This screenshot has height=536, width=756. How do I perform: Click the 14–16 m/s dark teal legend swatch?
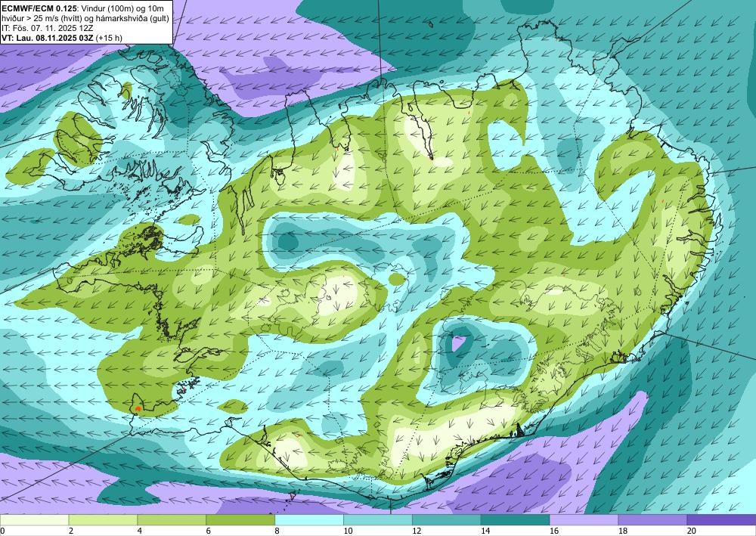(x=515, y=520)
